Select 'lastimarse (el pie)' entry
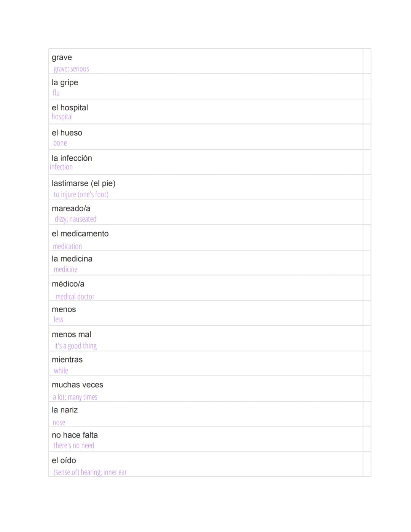The width and height of the screenshot is (411, 532). click(83, 183)
